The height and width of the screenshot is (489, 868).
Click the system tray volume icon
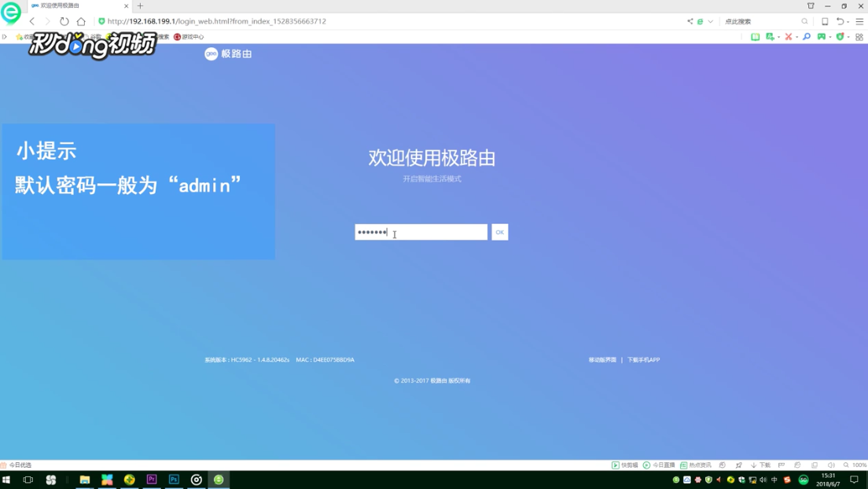tap(763, 480)
